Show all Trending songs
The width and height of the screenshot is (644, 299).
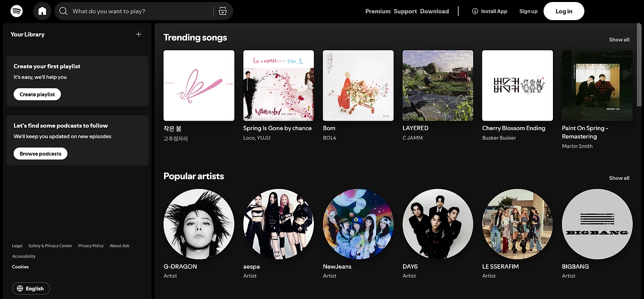[619, 40]
